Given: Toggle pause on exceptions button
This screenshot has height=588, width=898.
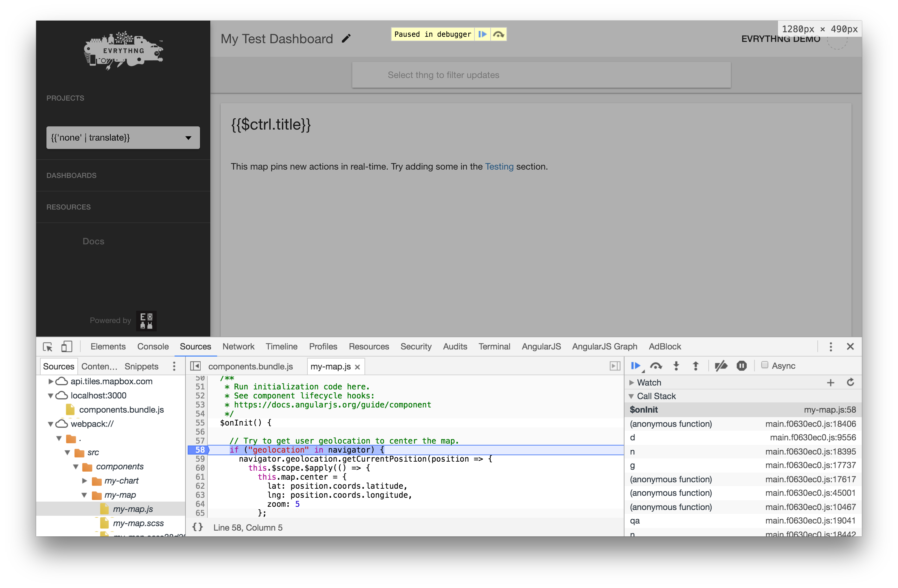Looking at the screenshot, I should click(x=742, y=366).
